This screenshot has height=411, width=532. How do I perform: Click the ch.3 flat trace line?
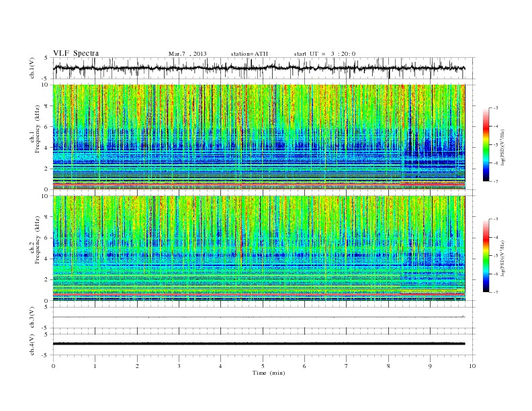259,317
